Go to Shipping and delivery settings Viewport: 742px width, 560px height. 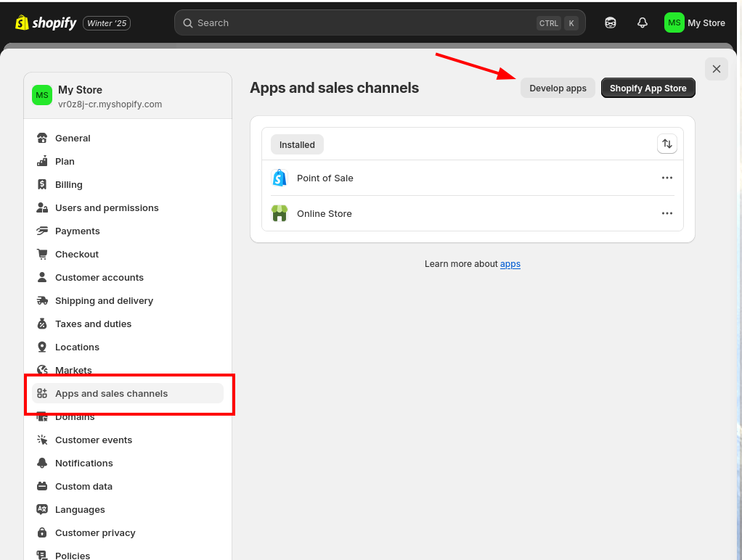(x=104, y=300)
